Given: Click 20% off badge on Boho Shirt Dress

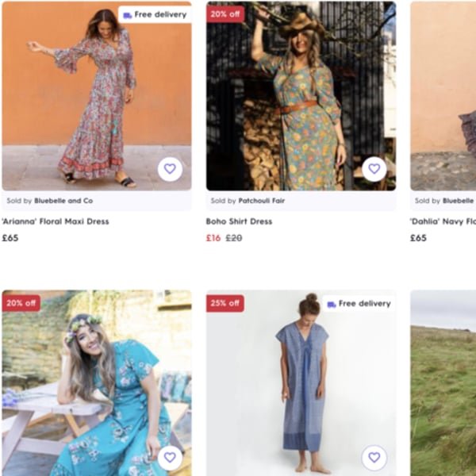Looking at the screenshot, I should click(x=225, y=14).
